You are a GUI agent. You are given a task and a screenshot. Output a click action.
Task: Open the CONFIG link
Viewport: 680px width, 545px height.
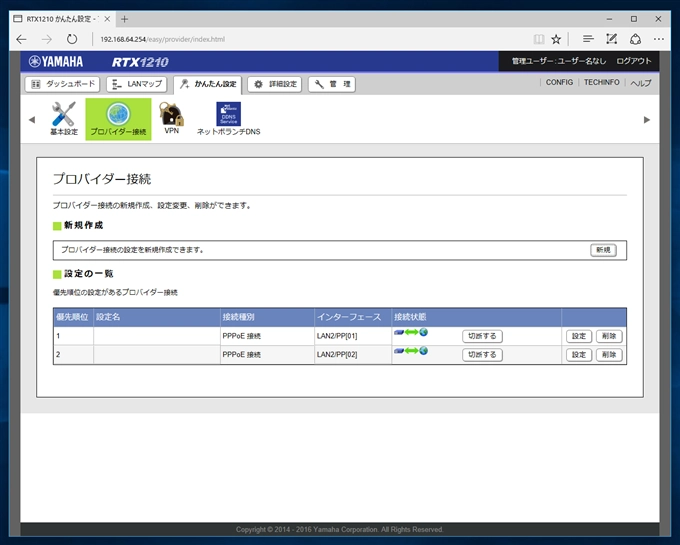point(559,82)
